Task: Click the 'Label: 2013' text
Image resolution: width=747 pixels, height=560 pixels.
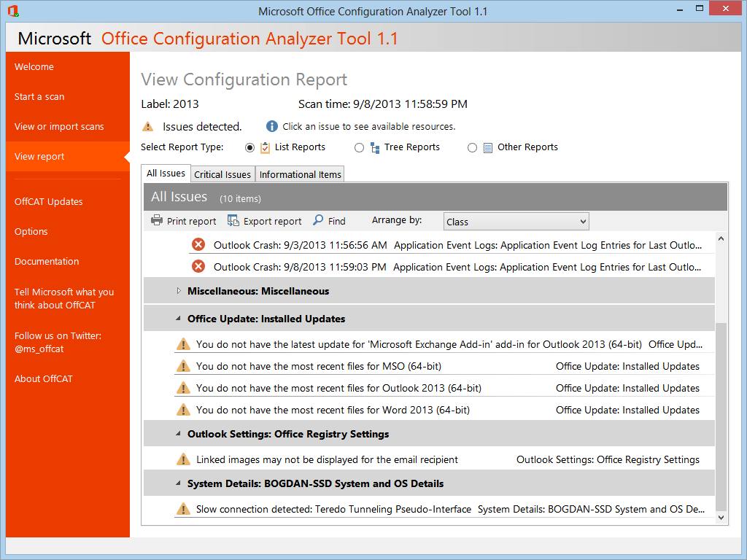Action: coord(169,104)
